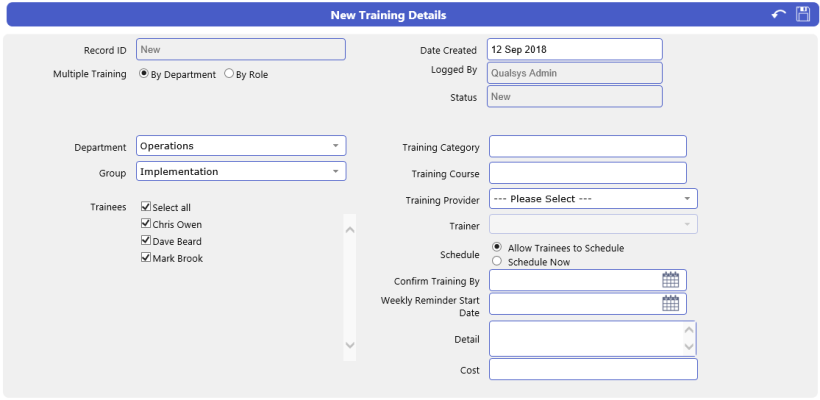The image size is (820, 400).
Task: Select the By Role radio button
Action: click(x=229, y=74)
